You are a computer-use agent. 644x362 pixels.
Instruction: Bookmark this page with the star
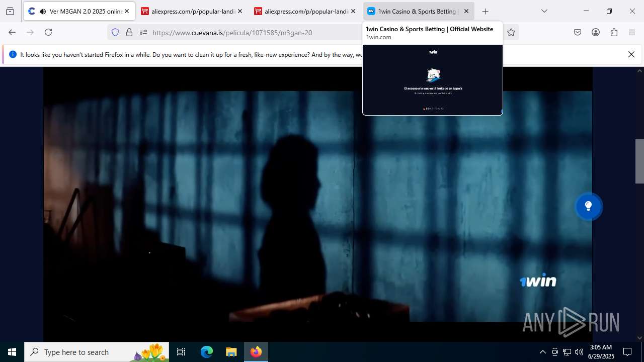pyautogui.click(x=511, y=32)
